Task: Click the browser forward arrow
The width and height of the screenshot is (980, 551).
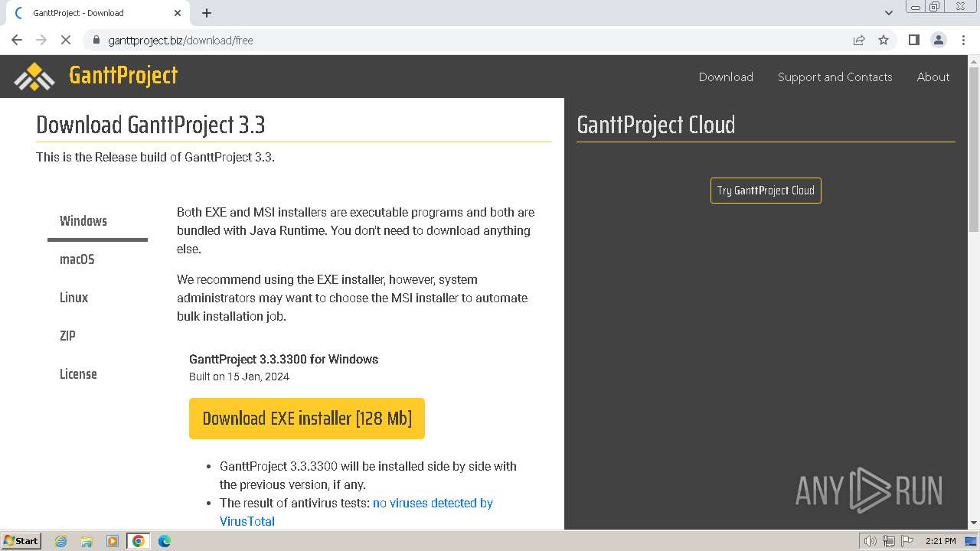Action: click(41, 40)
